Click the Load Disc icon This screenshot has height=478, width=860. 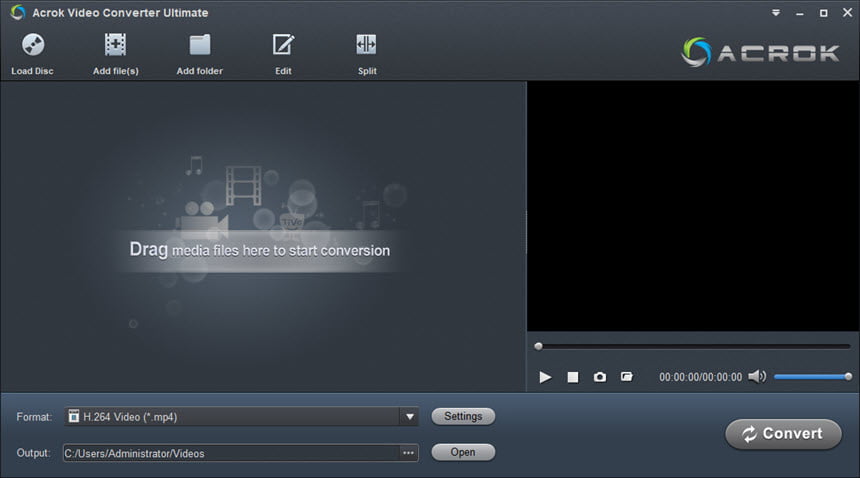33,44
